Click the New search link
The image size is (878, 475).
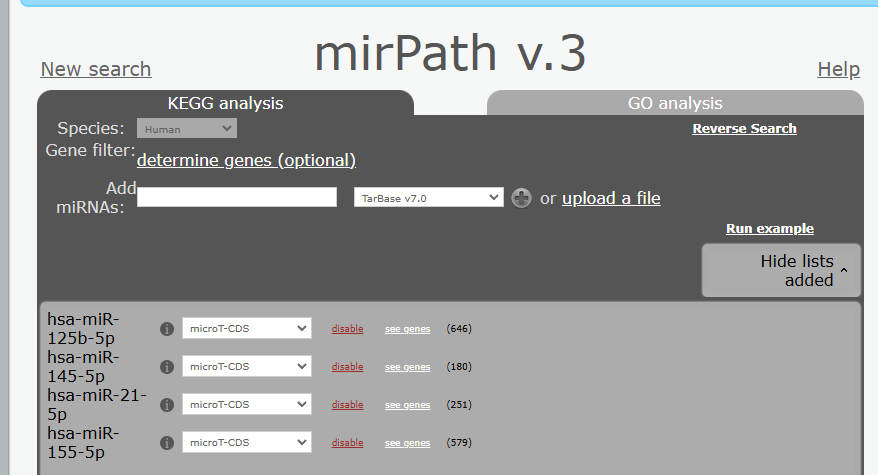[x=96, y=69]
